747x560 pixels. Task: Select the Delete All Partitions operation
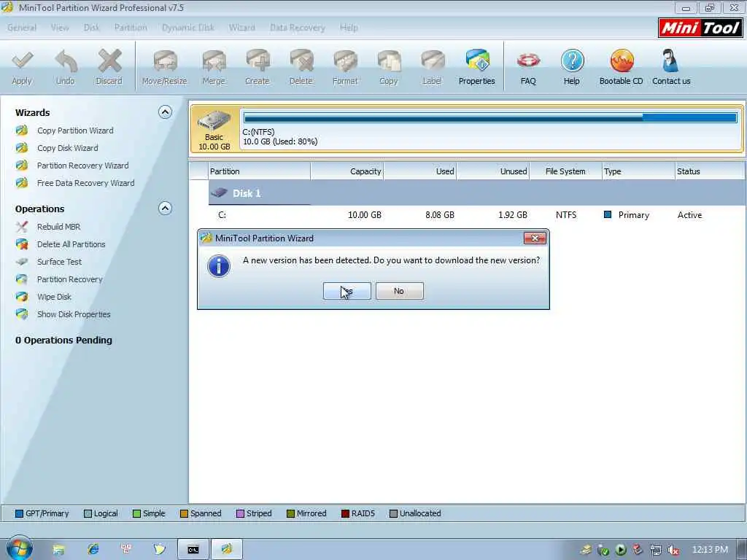point(71,245)
